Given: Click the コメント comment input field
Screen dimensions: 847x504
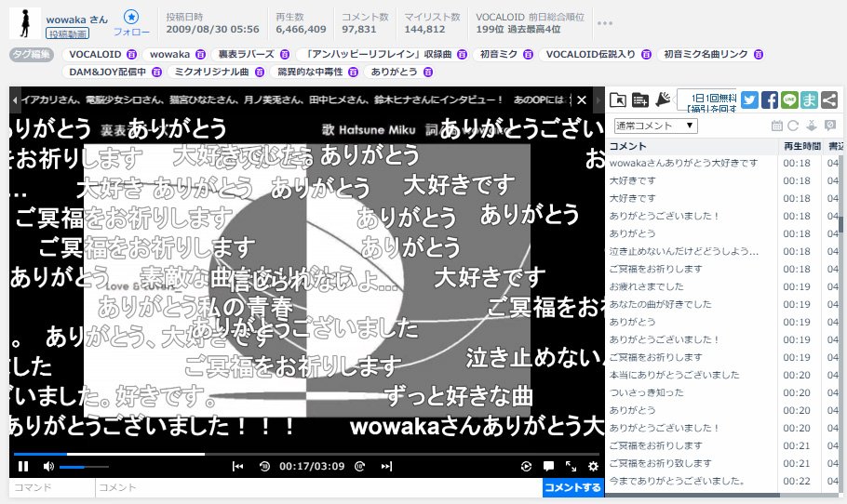Looking at the screenshot, I should (318, 487).
